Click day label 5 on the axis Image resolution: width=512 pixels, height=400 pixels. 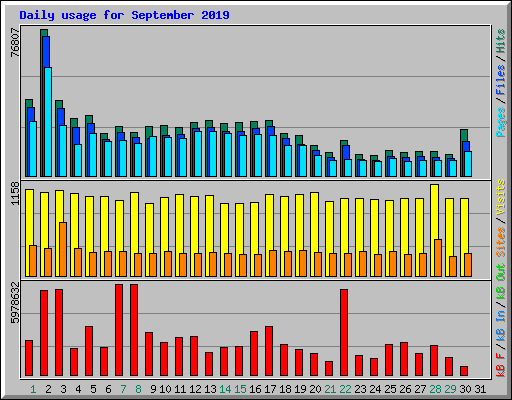(x=93, y=389)
